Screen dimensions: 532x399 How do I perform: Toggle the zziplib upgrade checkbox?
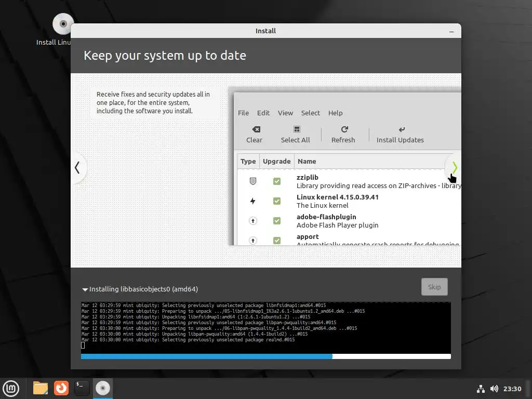tap(277, 181)
